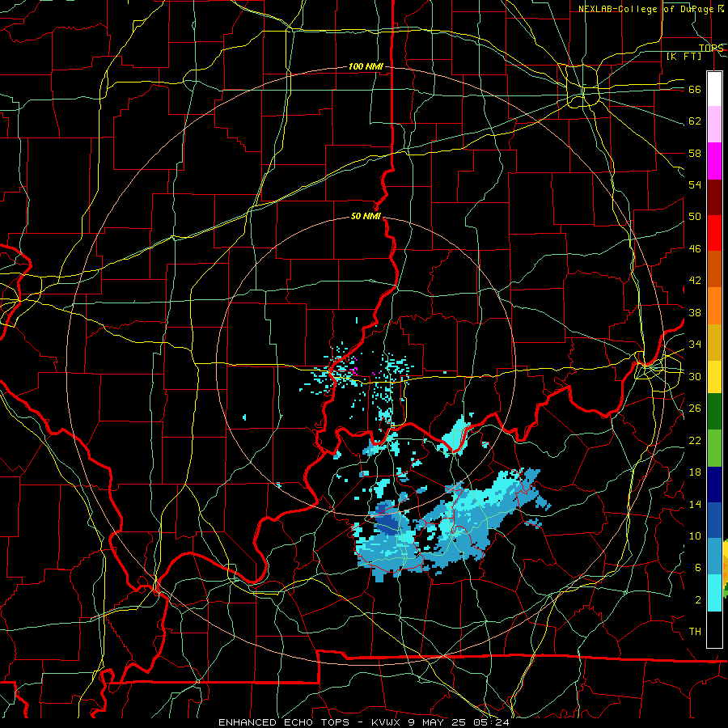Click the legend value "30"
Viewport: 728px width, 728px height.
pos(695,376)
